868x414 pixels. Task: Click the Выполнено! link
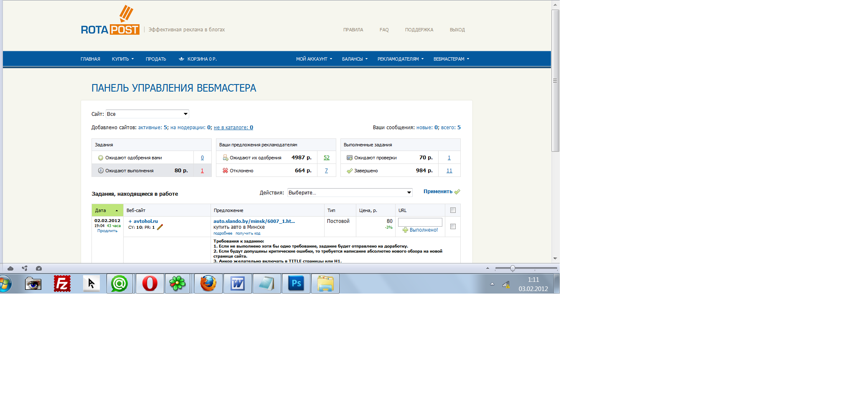424,230
